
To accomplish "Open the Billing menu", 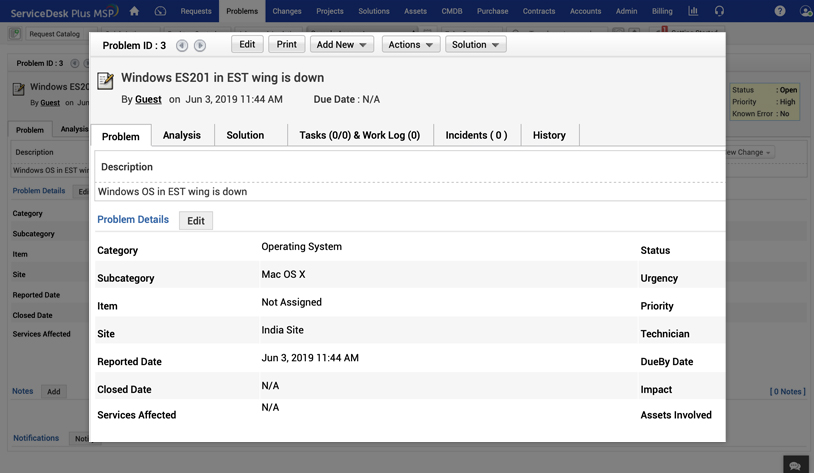I will coord(662,11).
